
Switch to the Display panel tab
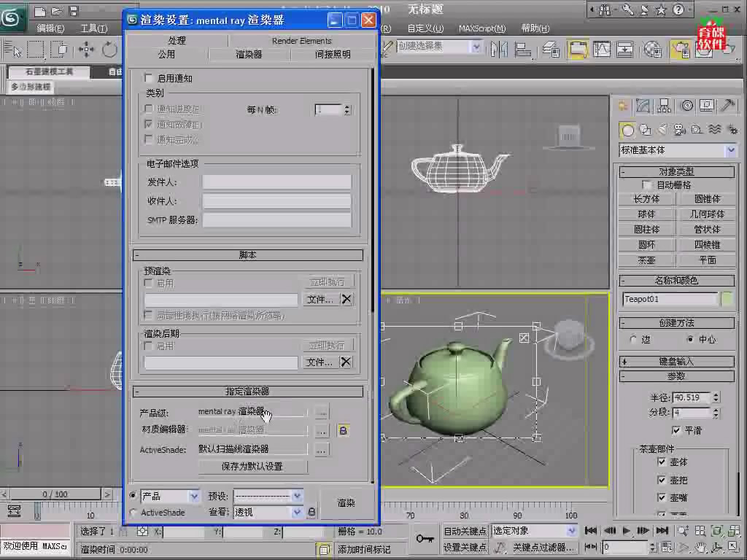706,106
